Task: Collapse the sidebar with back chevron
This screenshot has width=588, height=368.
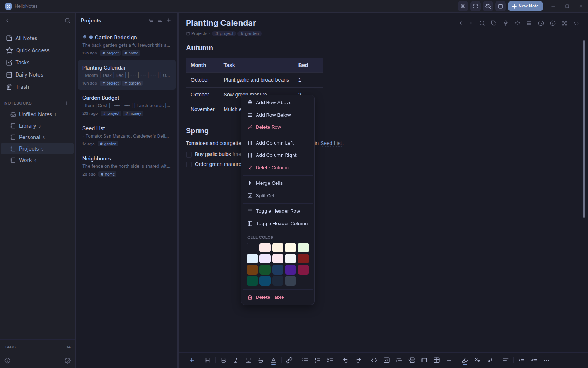Action: point(7,21)
